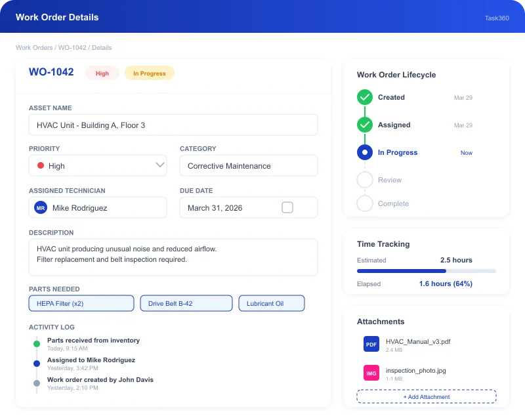
Task: Click the IMG icon for inspection_photo.jpg
Action: click(371, 373)
